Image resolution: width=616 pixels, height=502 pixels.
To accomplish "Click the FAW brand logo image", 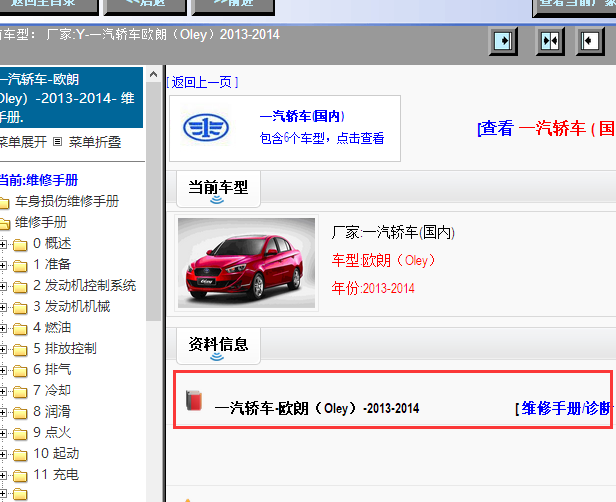I will tap(206, 127).
